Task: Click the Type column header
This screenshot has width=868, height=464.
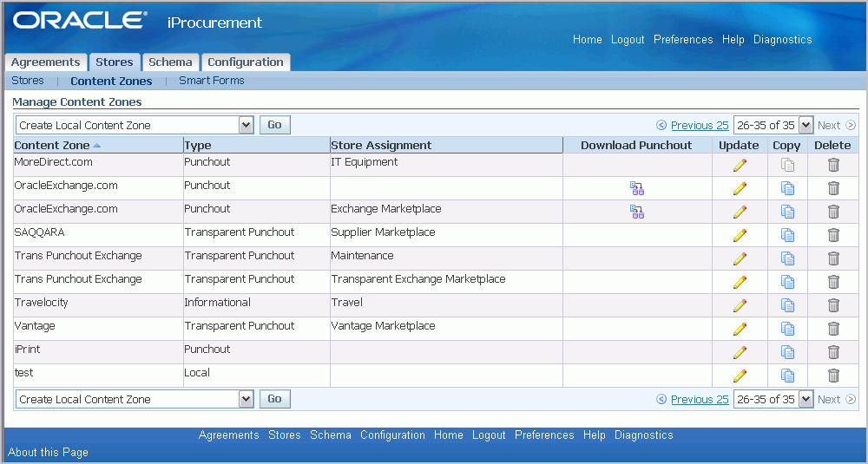Action: click(198, 146)
